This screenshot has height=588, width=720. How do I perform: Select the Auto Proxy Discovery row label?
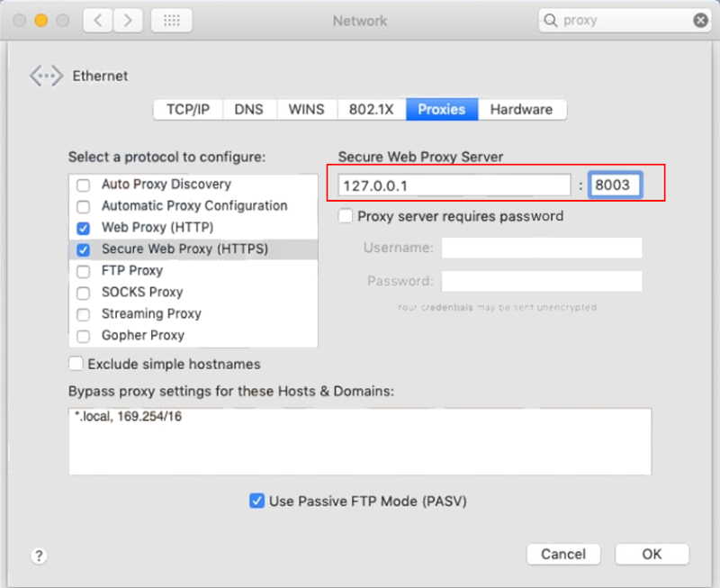pos(166,185)
